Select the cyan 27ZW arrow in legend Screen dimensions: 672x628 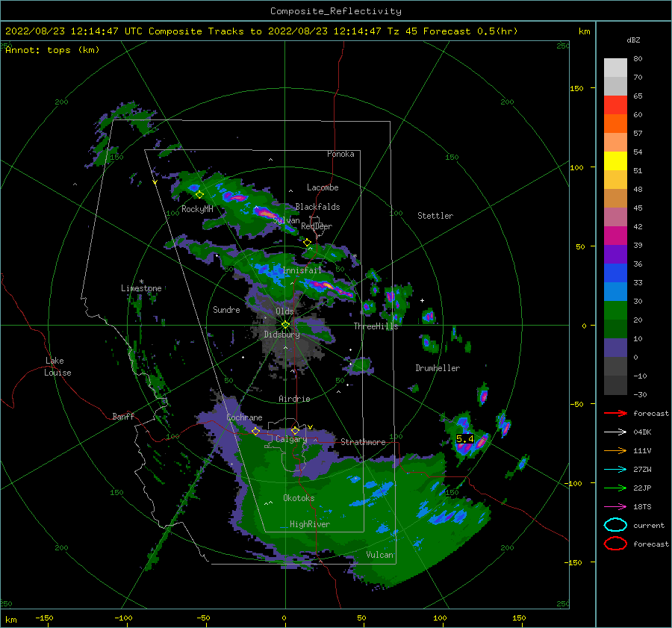click(x=615, y=470)
